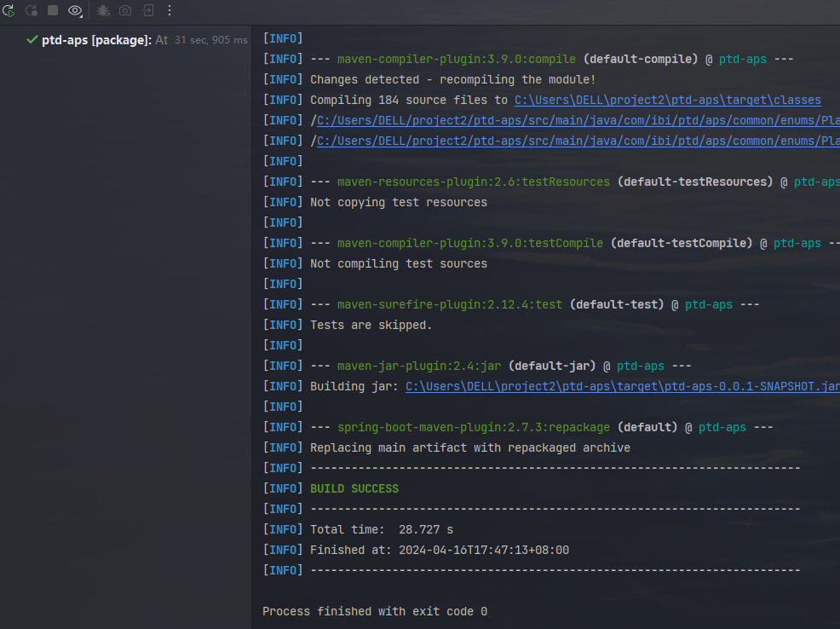The height and width of the screenshot is (629, 840).
Task: Click the maven-resources-plugin:2.6:testResources text
Action: point(474,182)
